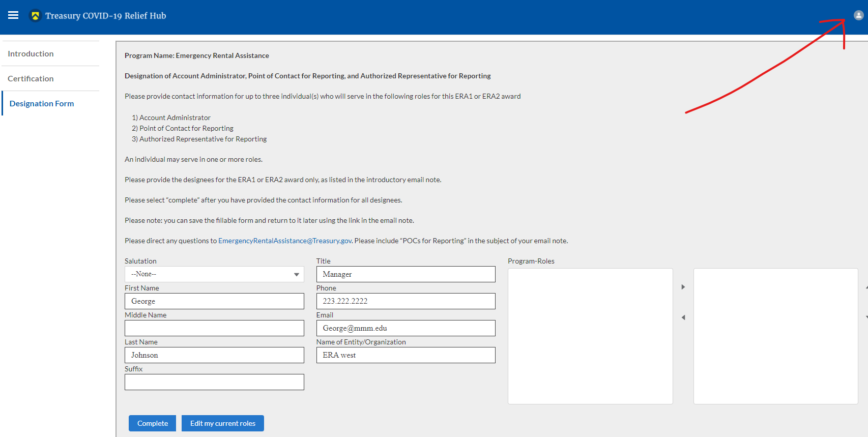Image resolution: width=868 pixels, height=437 pixels.
Task: Open the hamburger navigation menu
Action: (x=13, y=15)
